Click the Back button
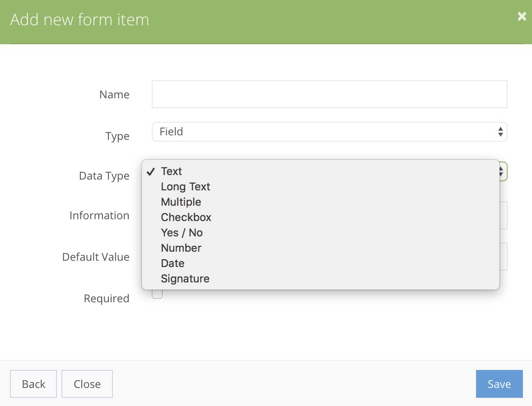Image resolution: width=532 pixels, height=406 pixels. pos(33,384)
